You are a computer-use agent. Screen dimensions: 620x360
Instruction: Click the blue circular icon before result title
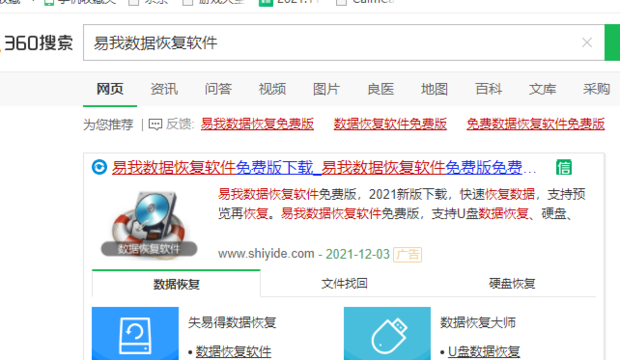tap(99, 167)
